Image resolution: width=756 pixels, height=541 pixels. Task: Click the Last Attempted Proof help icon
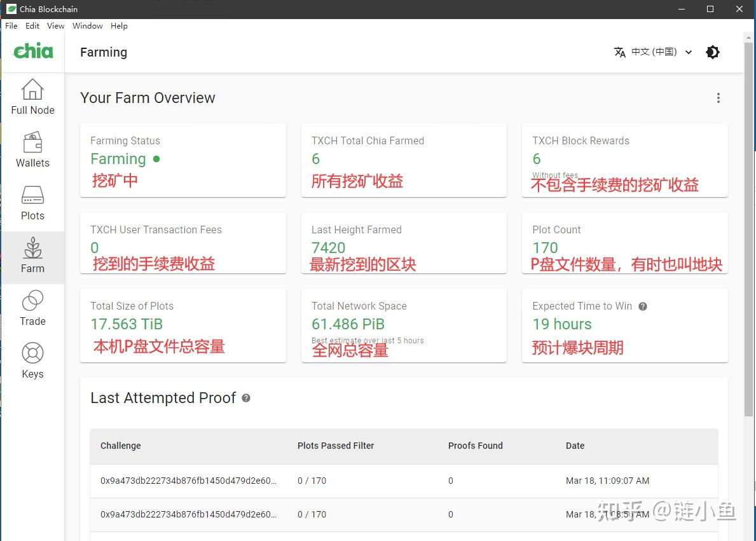pos(247,399)
